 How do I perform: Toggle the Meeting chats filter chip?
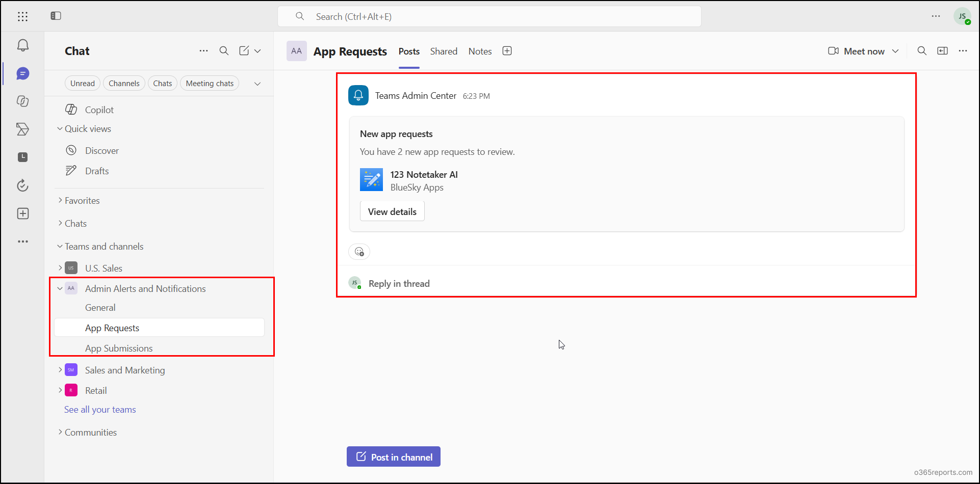click(x=210, y=84)
